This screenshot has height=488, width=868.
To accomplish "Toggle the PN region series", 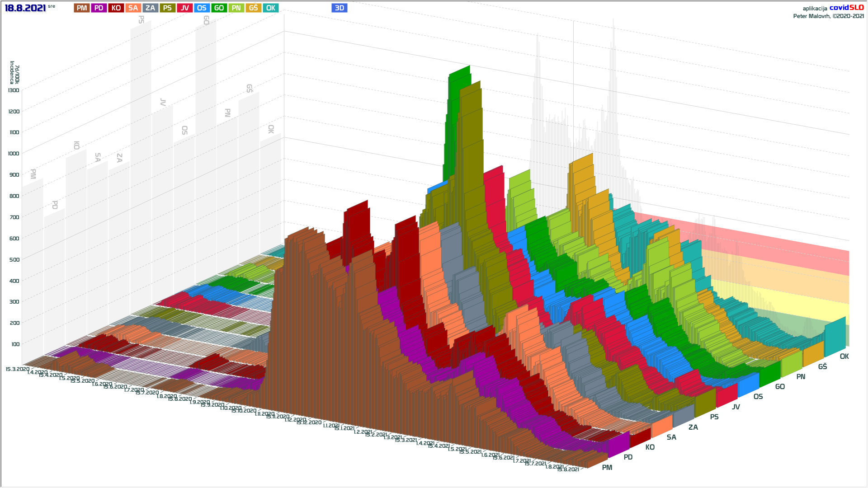I will point(236,8).
